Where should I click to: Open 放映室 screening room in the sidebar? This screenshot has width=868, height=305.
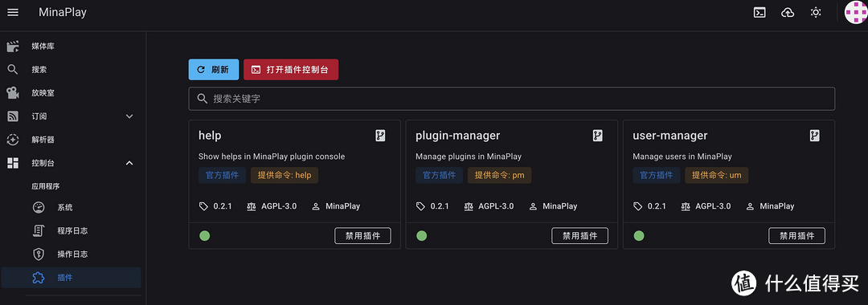71,93
